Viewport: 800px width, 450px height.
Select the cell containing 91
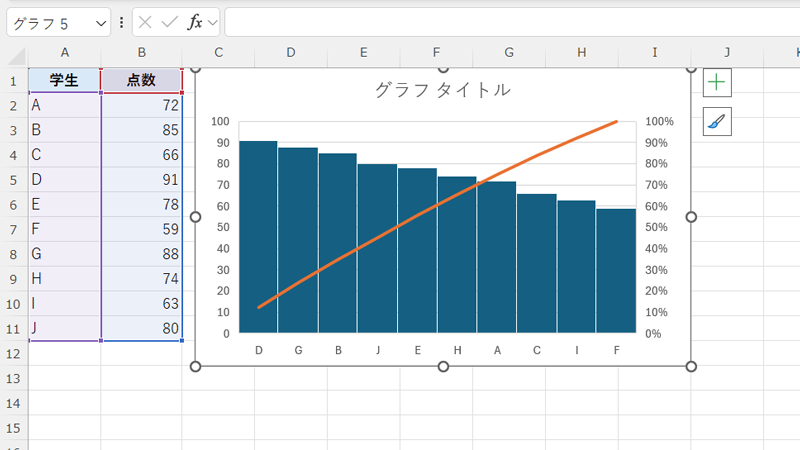tap(142, 180)
